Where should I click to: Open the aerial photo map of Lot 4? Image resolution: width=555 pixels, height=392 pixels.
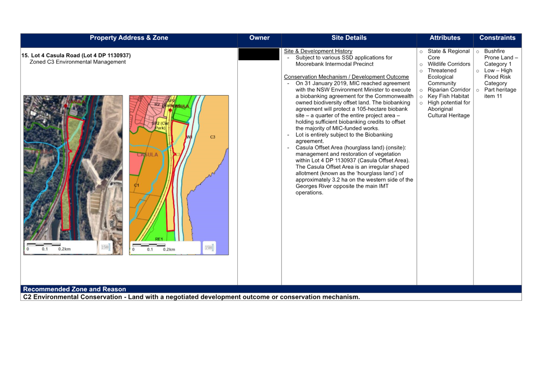pos(73,175)
